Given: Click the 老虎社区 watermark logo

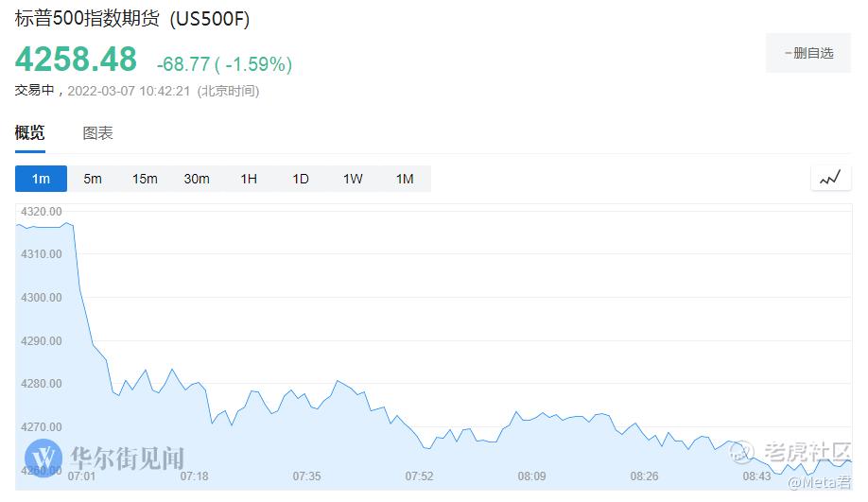Looking at the screenshot, I should tap(792, 452).
